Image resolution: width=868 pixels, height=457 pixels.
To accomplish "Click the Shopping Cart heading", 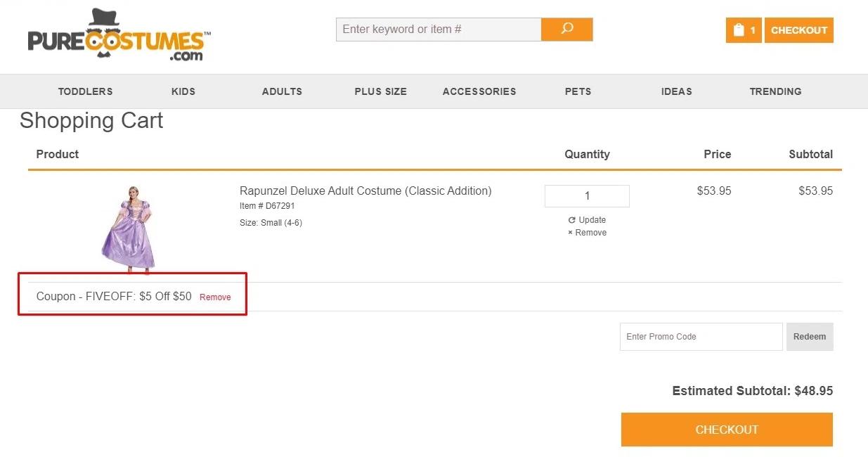I will pos(91,120).
